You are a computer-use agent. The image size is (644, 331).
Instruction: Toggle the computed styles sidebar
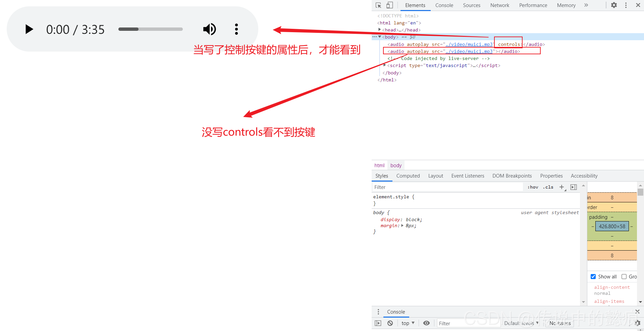pyautogui.click(x=574, y=187)
